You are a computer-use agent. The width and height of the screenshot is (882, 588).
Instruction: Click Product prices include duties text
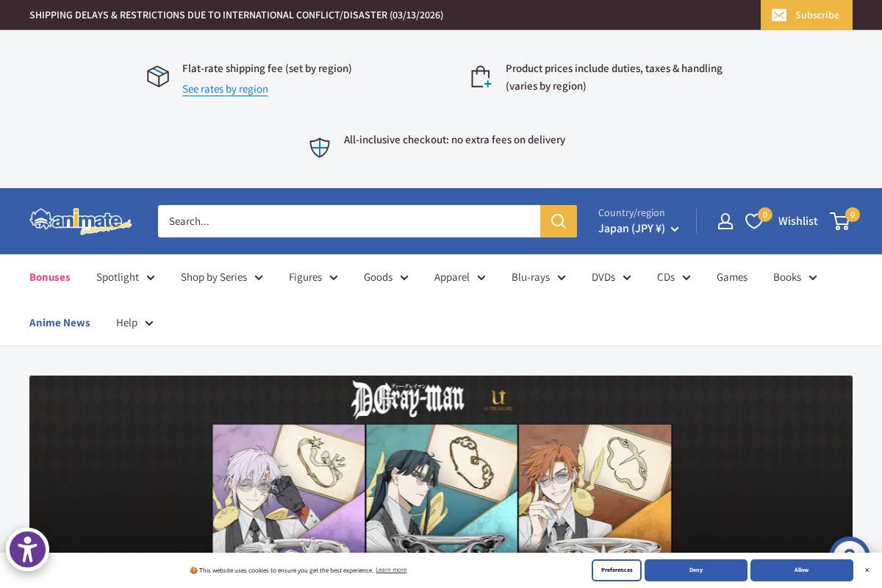pos(614,77)
